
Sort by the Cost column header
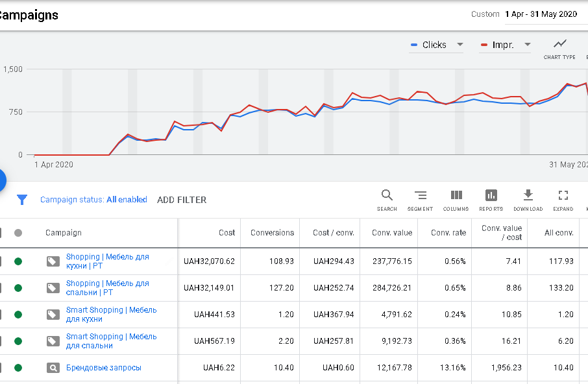point(227,233)
